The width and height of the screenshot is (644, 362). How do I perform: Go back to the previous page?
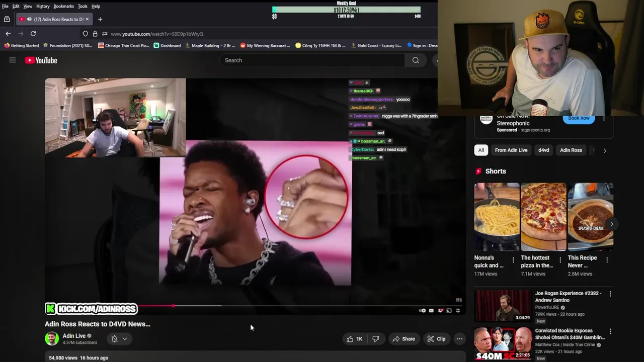pos(8,34)
